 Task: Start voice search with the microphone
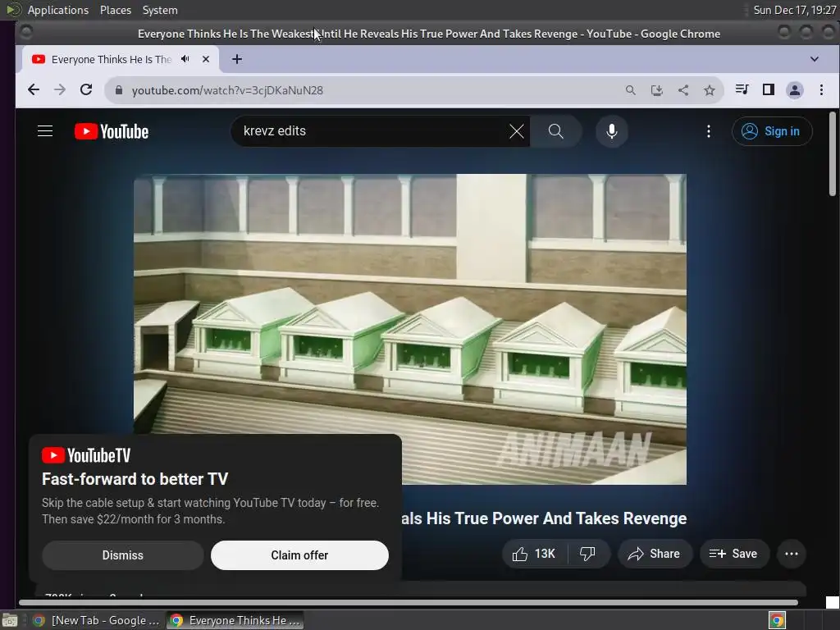(612, 131)
